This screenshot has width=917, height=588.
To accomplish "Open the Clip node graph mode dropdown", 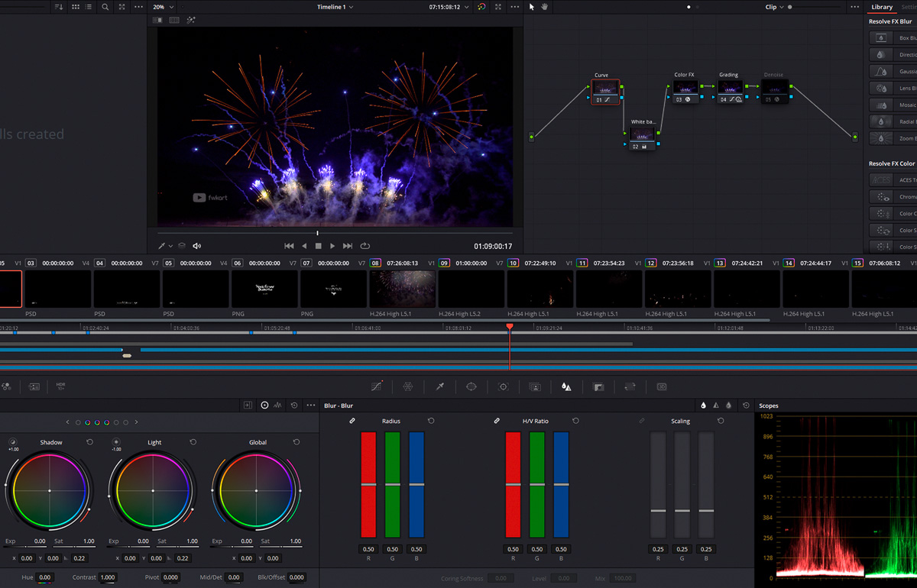I will coord(774,7).
